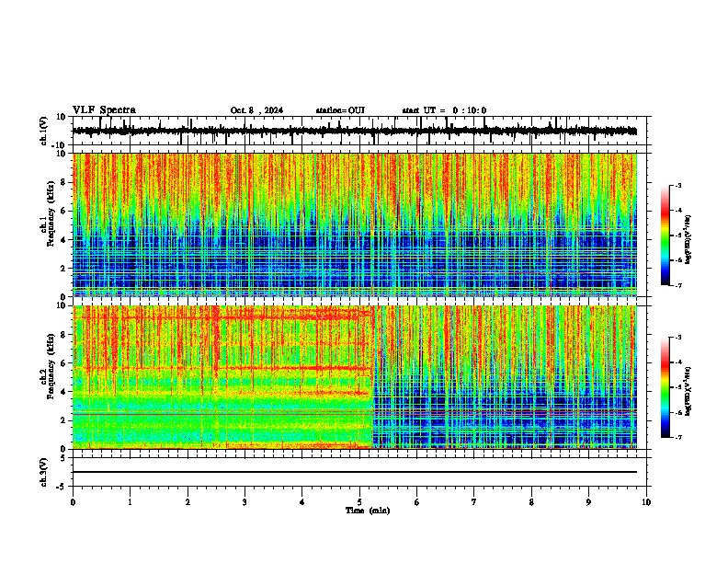Click time axis tick label "9"
Screen dimensions: 728x563
pyautogui.click(x=588, y=502)
